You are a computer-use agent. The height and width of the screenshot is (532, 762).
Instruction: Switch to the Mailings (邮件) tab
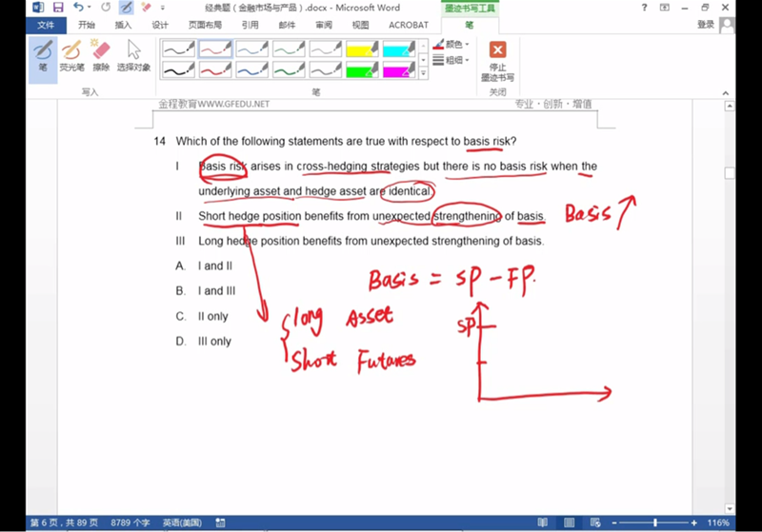pyautogui.click(x=287, y=25)
